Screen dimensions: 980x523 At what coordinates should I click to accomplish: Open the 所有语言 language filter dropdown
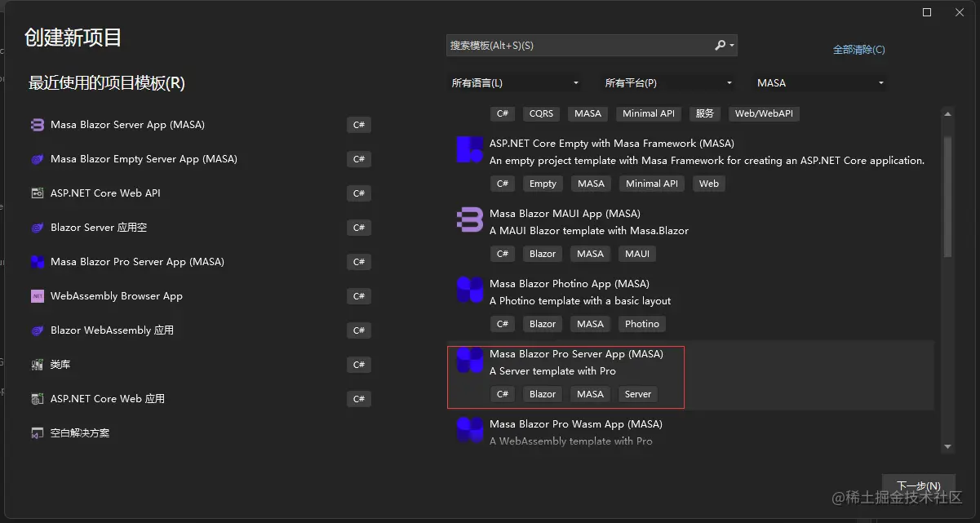click(516, 83)
